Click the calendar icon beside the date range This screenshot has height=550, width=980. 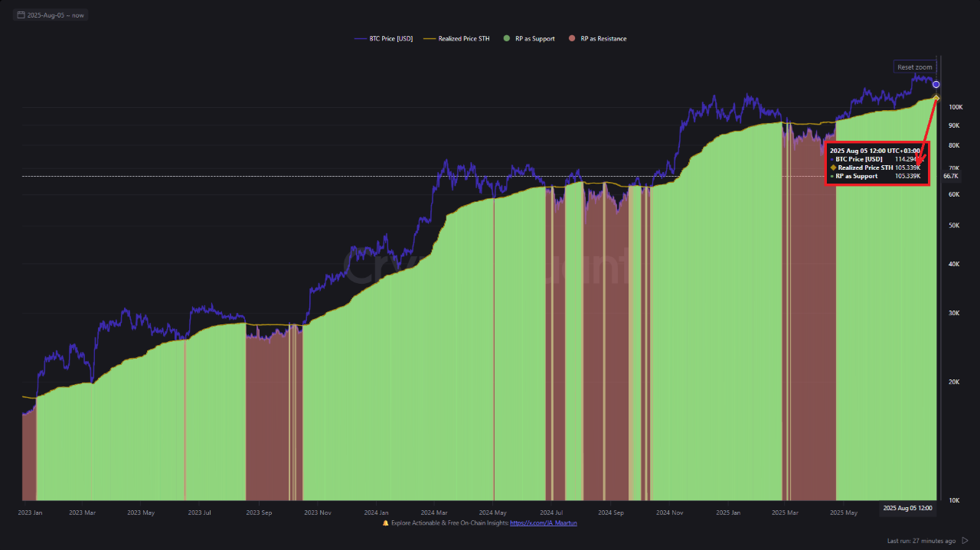click(x=20, y=14)
